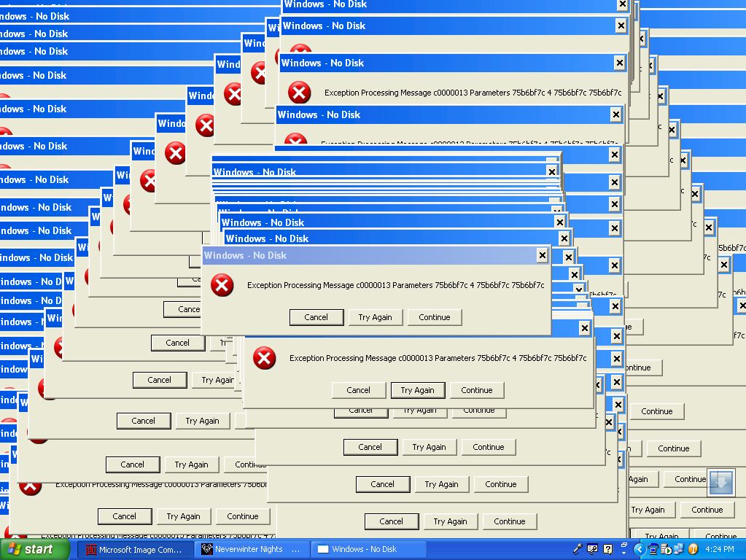Click the translucent blue down-arrow icon
Viewport: 746px width, 560px height.
720,482
